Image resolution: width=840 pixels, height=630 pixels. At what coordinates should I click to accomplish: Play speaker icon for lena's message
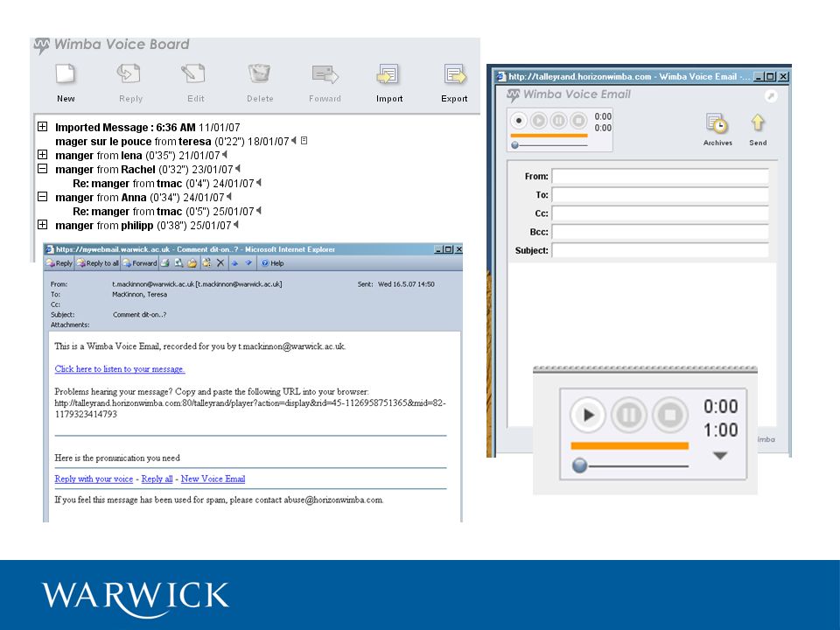pos(225,154)
